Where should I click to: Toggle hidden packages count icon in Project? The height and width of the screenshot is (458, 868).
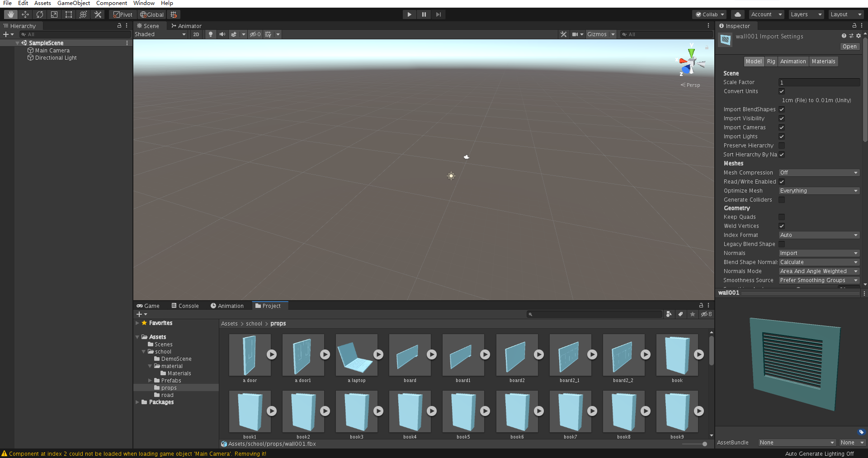(707, 314)
